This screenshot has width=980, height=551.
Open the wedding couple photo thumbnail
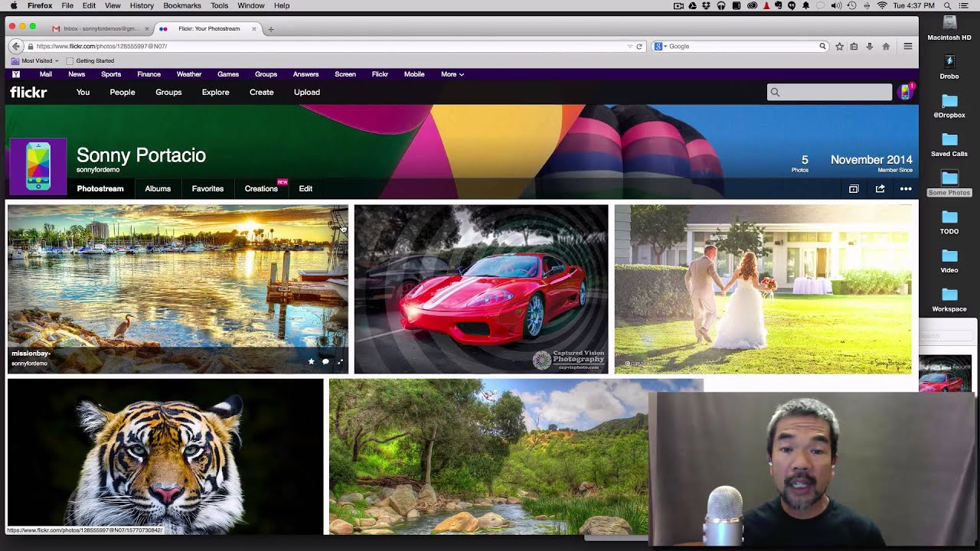click(763, 289)
